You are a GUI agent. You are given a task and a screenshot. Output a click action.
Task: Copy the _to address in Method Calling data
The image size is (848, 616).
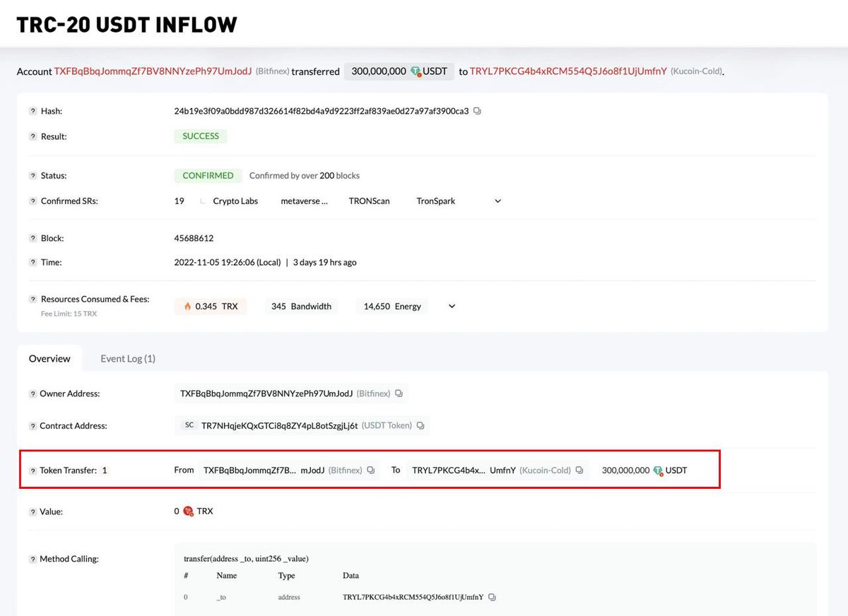pyautogui.click(x=492, y=597)
